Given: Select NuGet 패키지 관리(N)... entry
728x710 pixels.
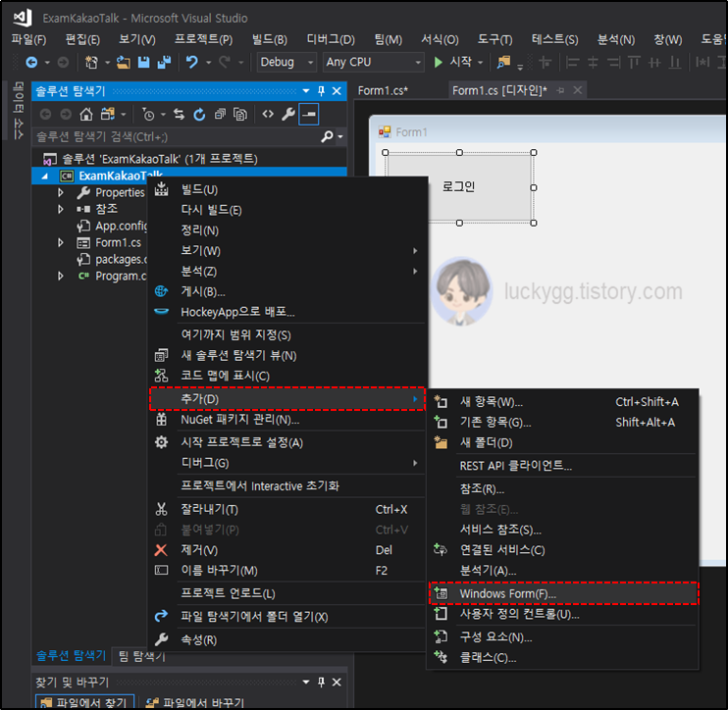Looking at the screenshot, I should click(x=286, y=420).
